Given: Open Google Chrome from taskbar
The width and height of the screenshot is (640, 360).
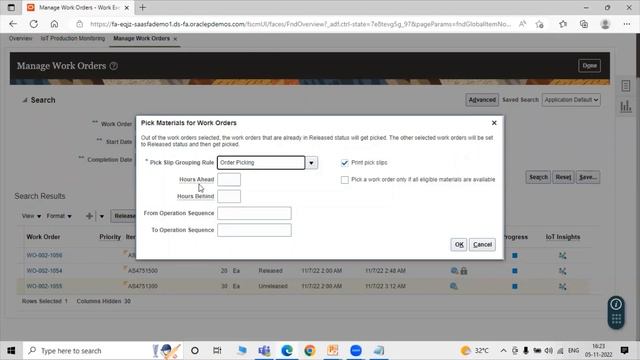Looking at the screenshot, I should point(310,351).
